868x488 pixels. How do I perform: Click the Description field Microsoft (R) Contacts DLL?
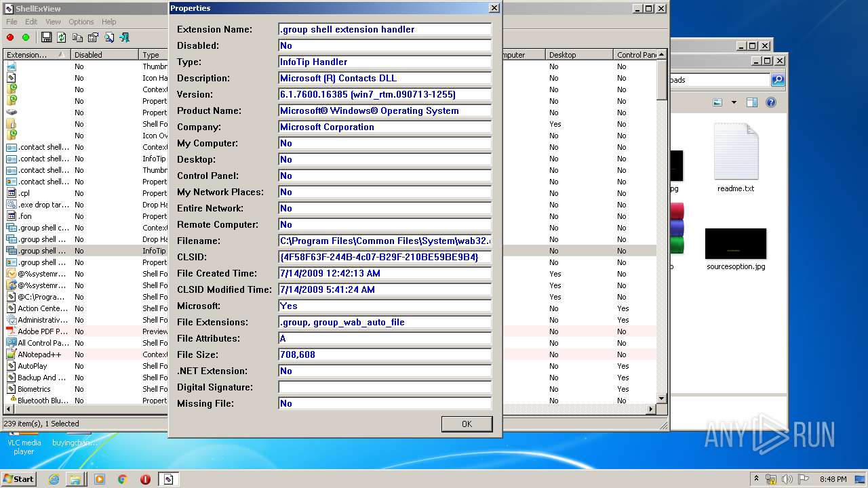[384, 78]
